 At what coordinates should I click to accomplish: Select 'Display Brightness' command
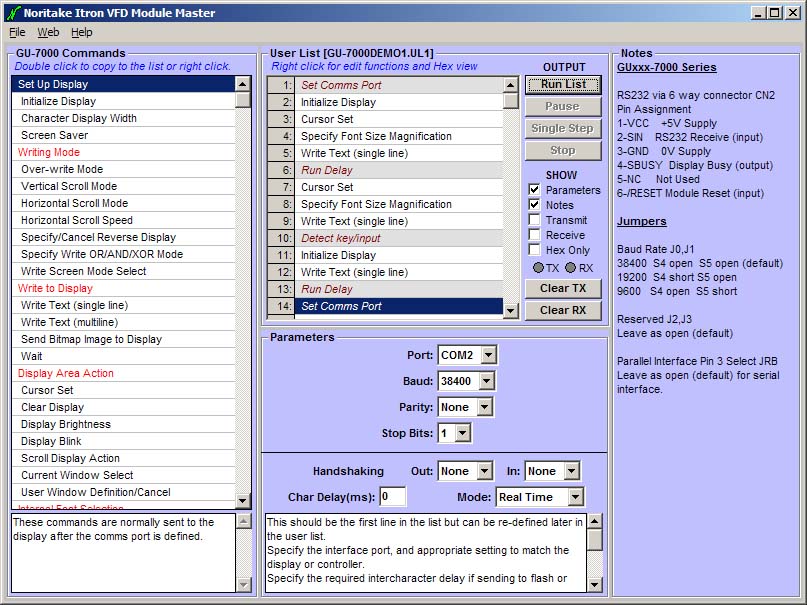123,424
